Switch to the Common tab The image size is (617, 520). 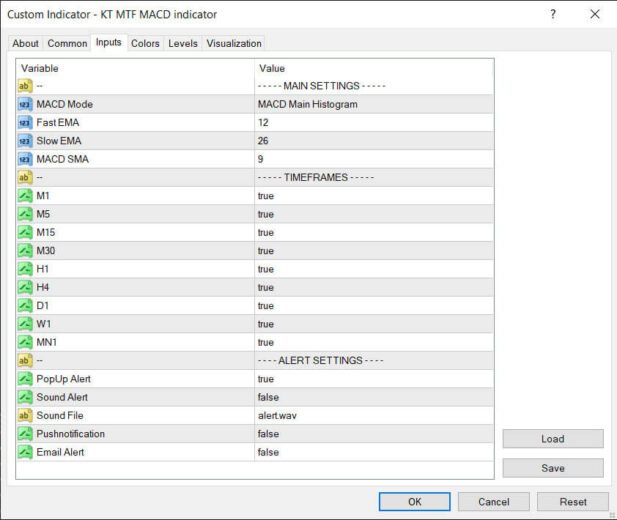67,43
